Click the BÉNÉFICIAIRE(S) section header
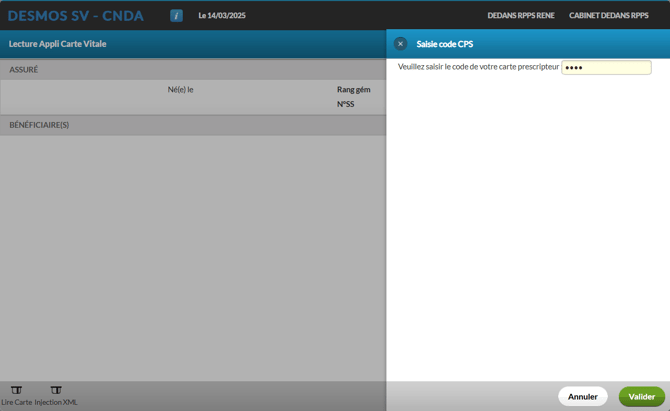The image size is (670, 411). (39, 125)
